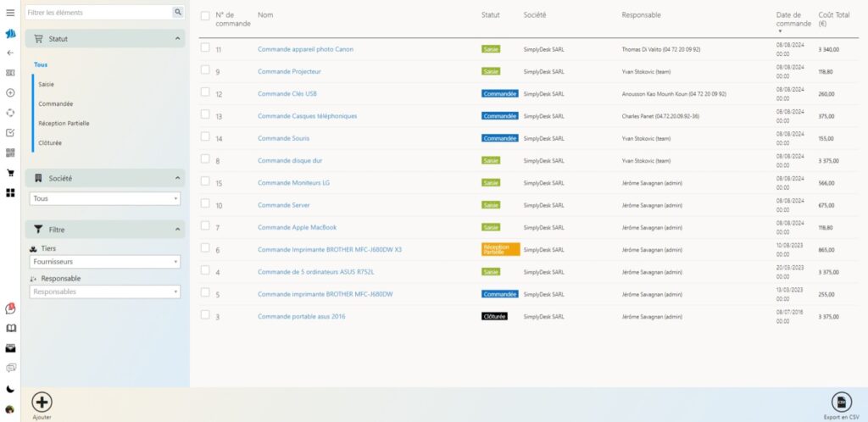Tick checkbox for Commande Projecteur
The width and height of the screenshot is (868, 422).
click(205, 69)
